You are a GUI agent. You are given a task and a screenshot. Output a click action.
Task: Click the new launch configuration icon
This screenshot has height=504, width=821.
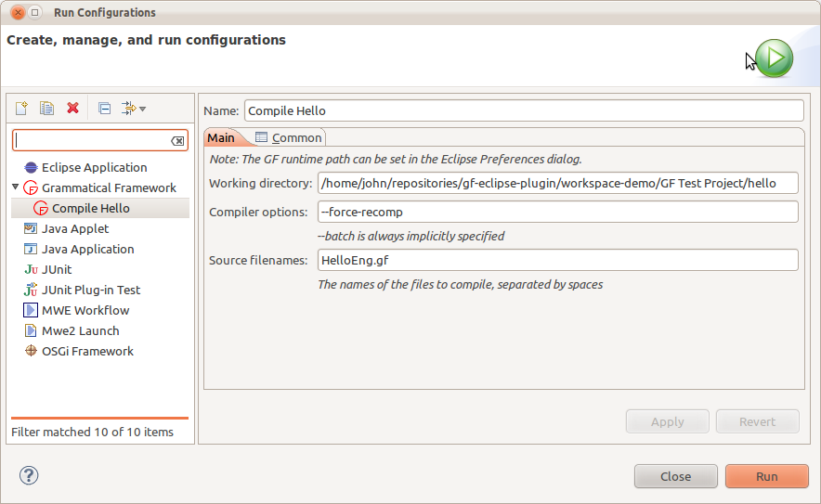[21, 109]
